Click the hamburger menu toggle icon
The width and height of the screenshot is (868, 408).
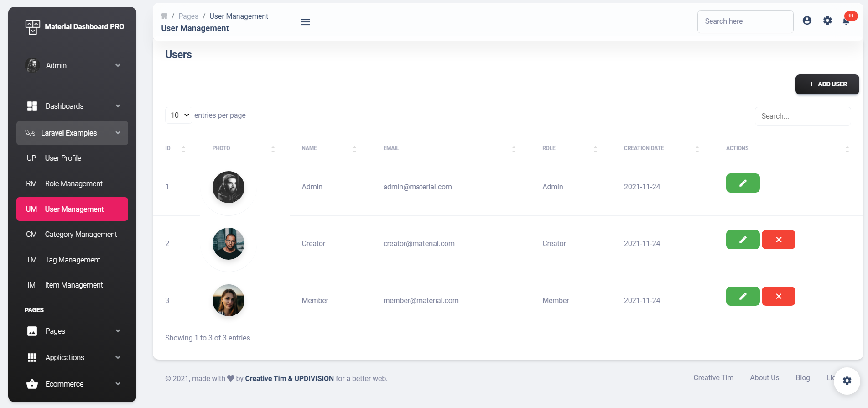(x=306, y=22)
